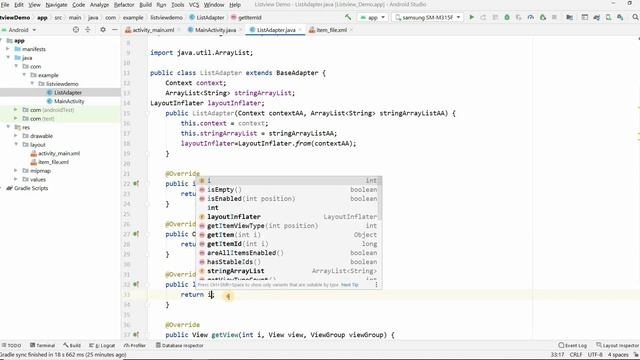640x360 pixels.
Task: Close the ListAdapter.java tab
Action: 300,30
